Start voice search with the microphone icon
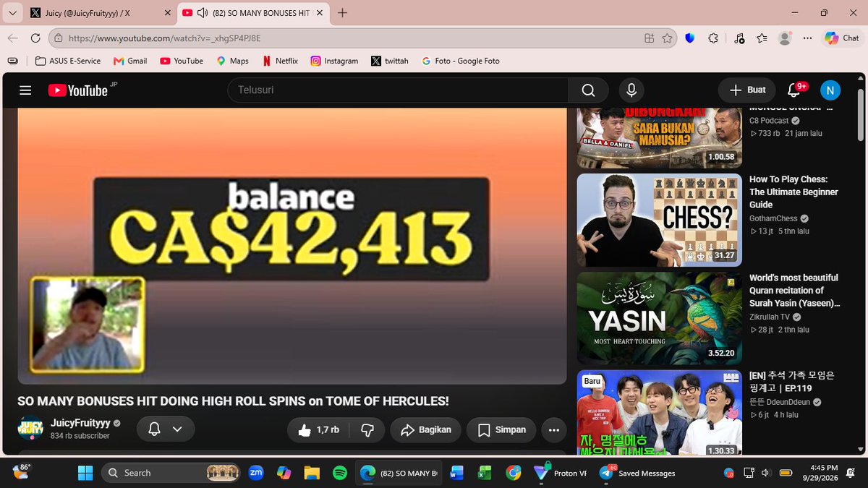The image size is (868, 488). [631, 90]
